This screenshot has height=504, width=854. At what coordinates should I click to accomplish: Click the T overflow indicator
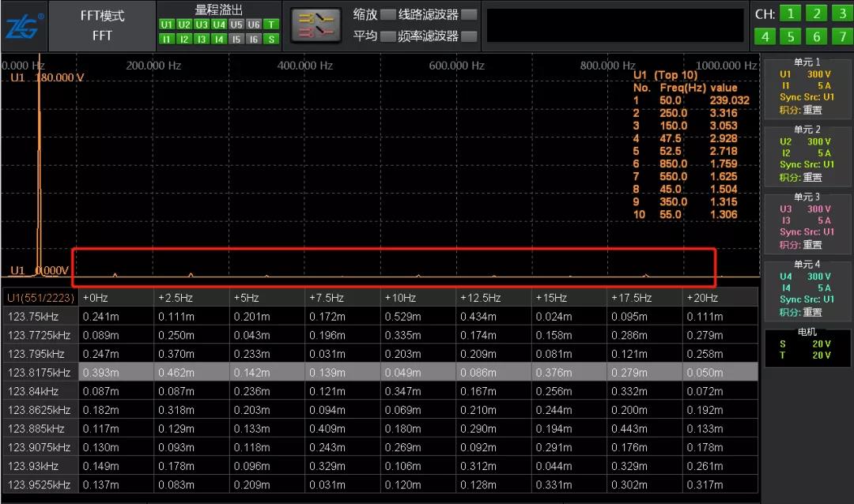(x=271, y=24)
